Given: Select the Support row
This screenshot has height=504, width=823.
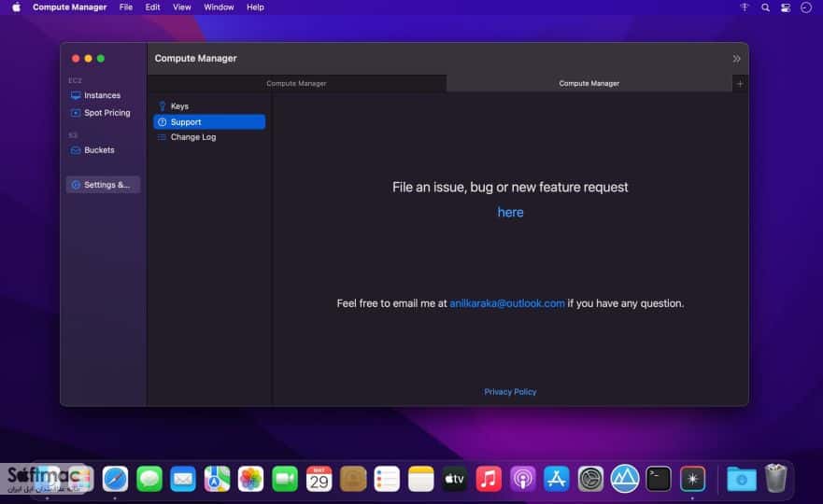Looking at the screenshot, I should (x=209, y=121).
